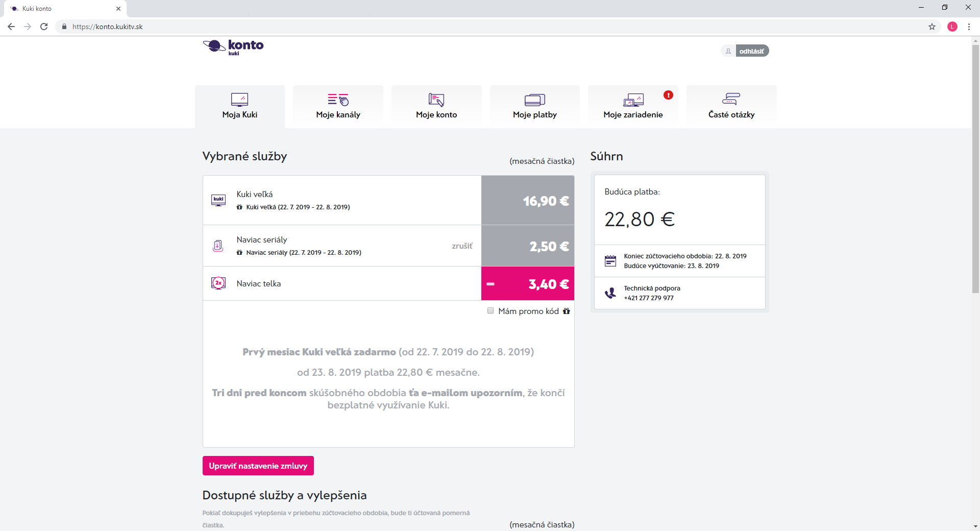Click the Upraviť nastavenie zmluvy button
Image resolution: width=980 pixels, height=531 pixels.
pyautogui.click(x=258, y=466)
